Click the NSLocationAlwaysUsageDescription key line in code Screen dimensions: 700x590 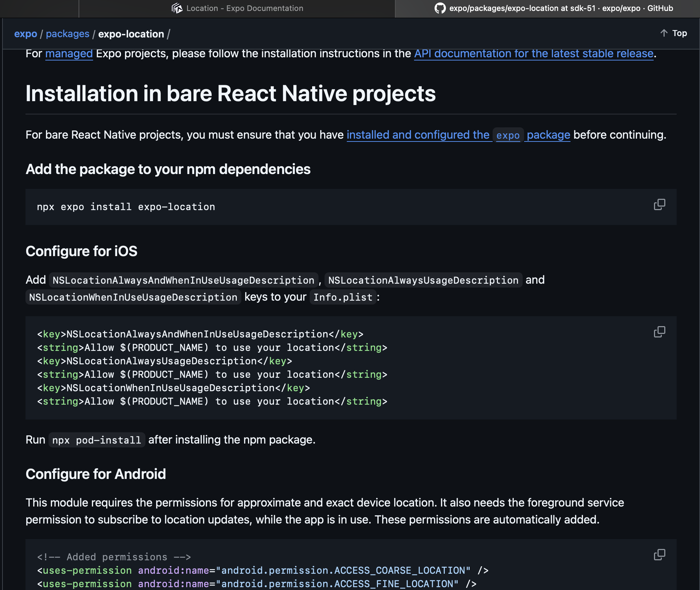(x=165, y=361)
